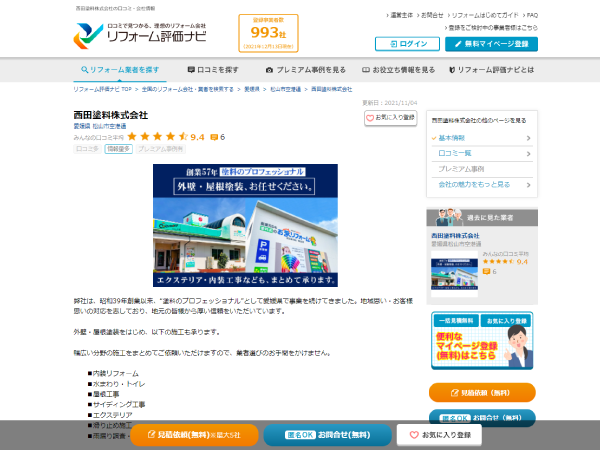Click thumbnail in 過去に見た業者 panel
This screenshot has height=450, width=600.
[x=455, y=274]
